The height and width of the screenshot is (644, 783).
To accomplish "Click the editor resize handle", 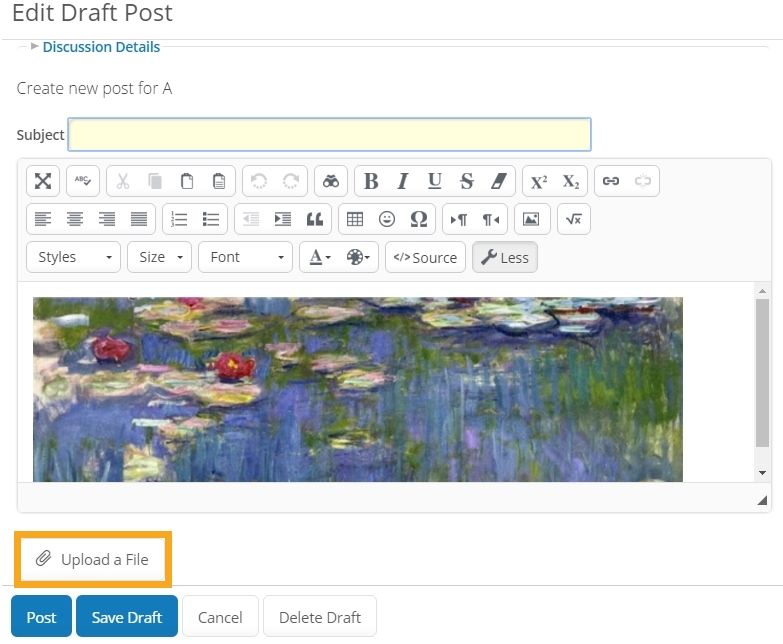I will pos(762,500).
